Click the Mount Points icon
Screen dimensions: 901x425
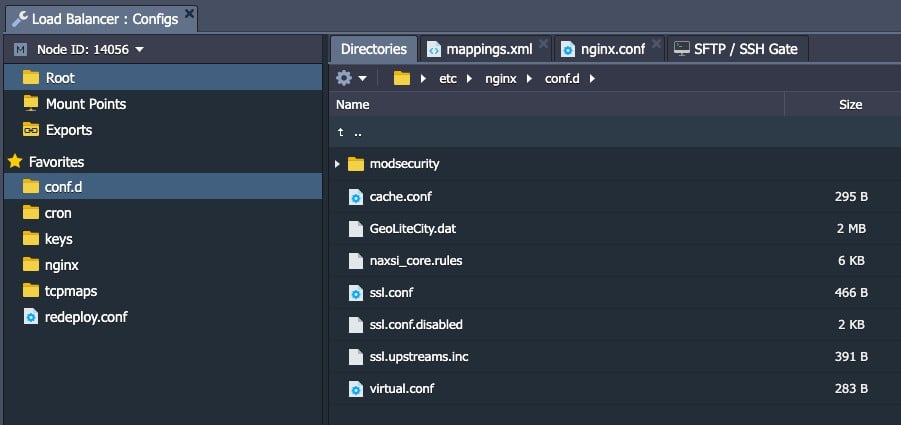31,103
